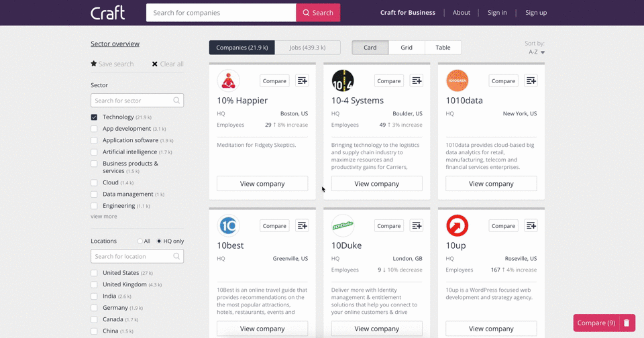Image resolution: width=644 pixels, height=338 pixels.
Task: Click Compare on the 10Duke card
Action: [x=389, y=226]
